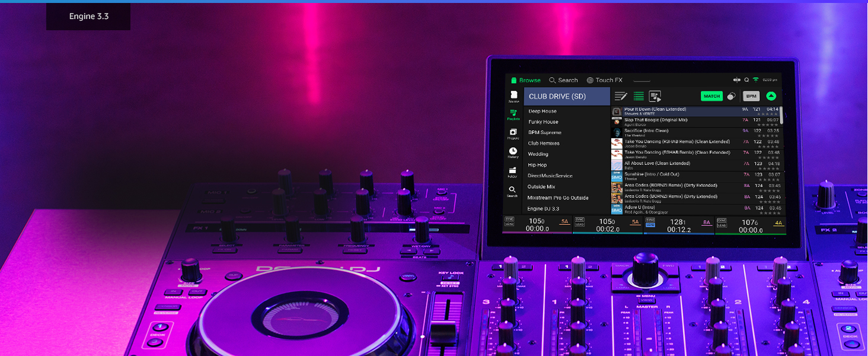The image size is (868, 356).
Task: Tap the Ableton Link status icon
Action: click(x=737, y=80)
